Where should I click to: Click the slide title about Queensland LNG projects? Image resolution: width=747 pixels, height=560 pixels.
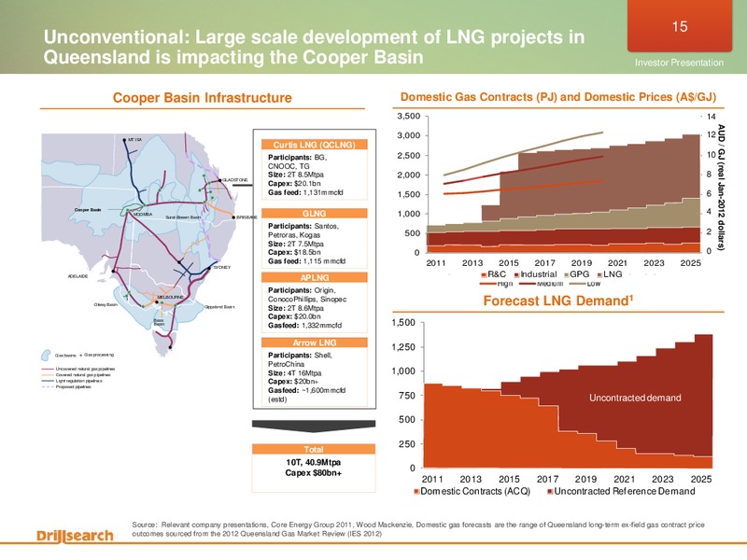[314, 47]
